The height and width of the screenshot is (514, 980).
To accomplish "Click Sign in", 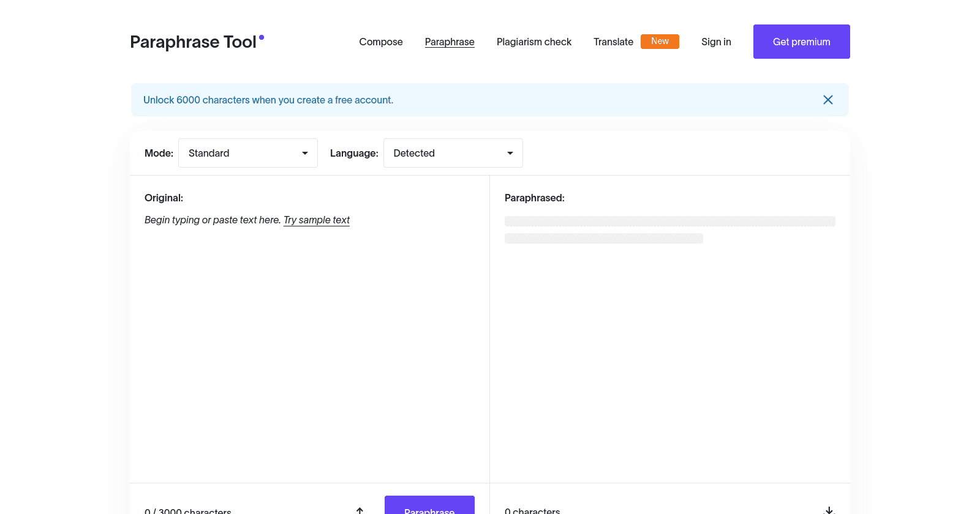I will 716,42.
